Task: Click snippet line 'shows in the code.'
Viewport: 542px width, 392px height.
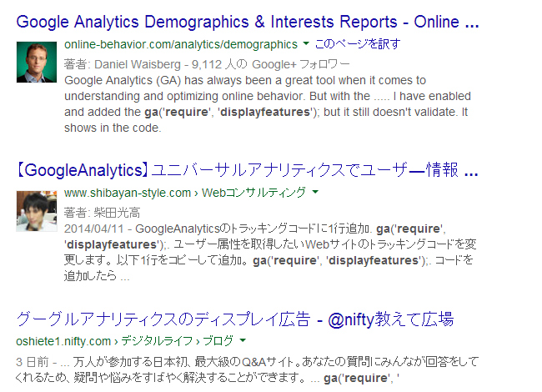Action: pyautogui.click(x=113, y=128)
